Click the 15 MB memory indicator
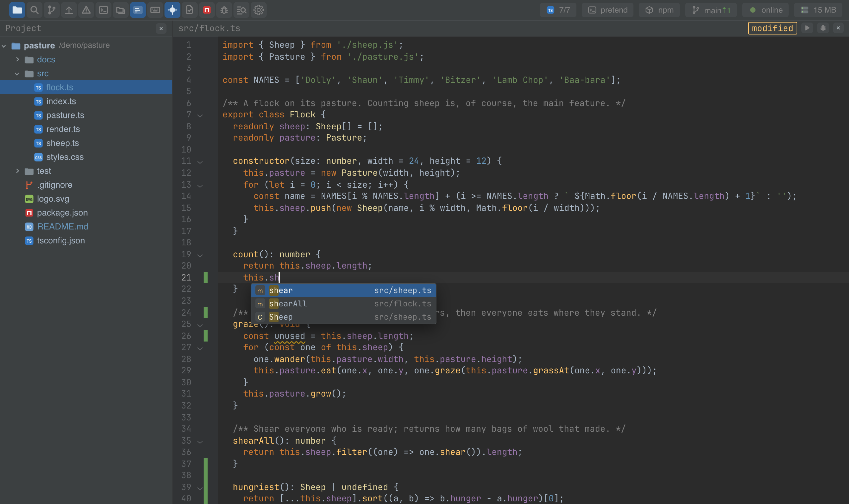This screenshot has width=849, height=504. click(x=818, y=10)
